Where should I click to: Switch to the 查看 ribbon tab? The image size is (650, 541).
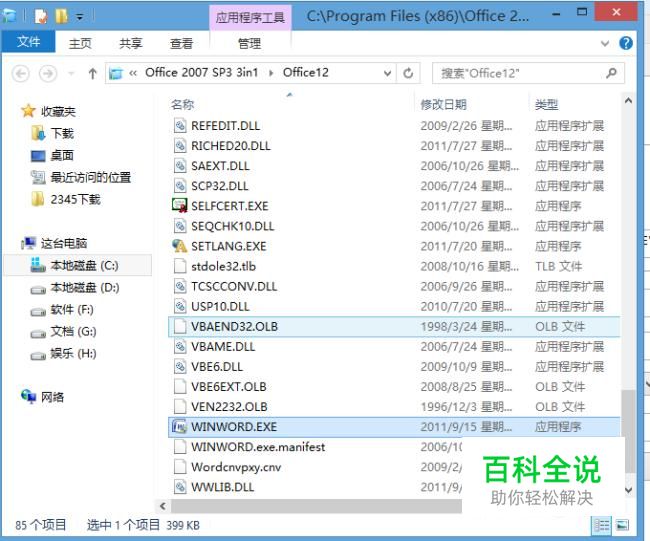[181, 43]
